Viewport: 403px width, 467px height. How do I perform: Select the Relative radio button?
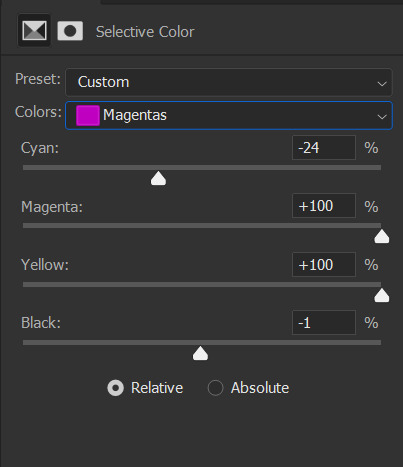tap(115, 388)
